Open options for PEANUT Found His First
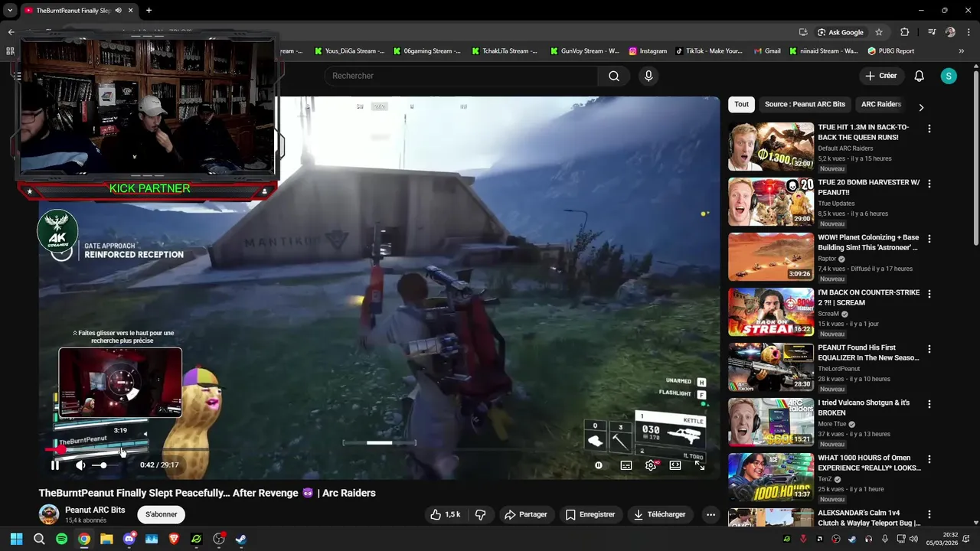 [x=929, y=349]
